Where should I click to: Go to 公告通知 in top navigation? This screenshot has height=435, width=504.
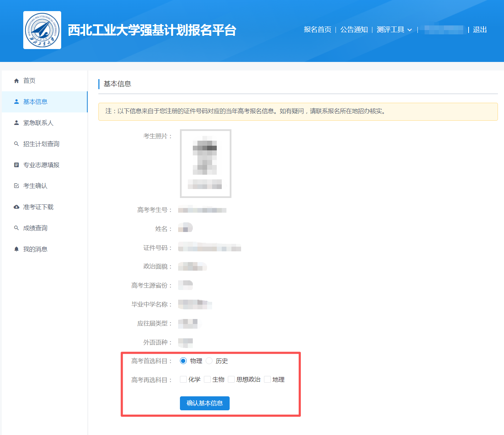click(x=354, y=30)
